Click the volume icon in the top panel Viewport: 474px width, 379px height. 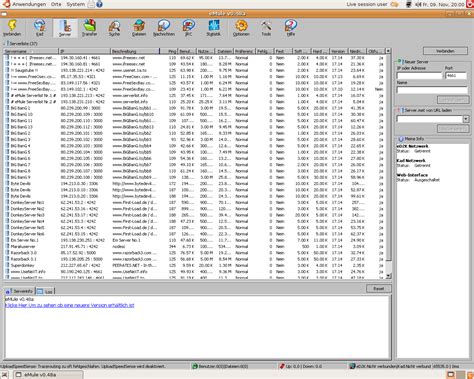[419, 4]
